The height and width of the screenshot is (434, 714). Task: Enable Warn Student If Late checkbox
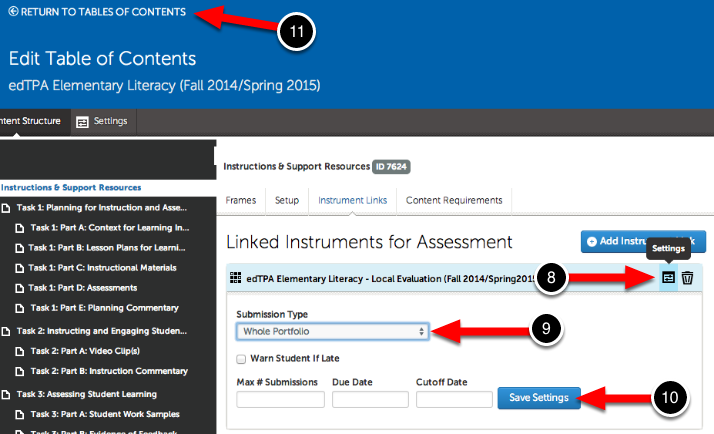coord(241,359)
